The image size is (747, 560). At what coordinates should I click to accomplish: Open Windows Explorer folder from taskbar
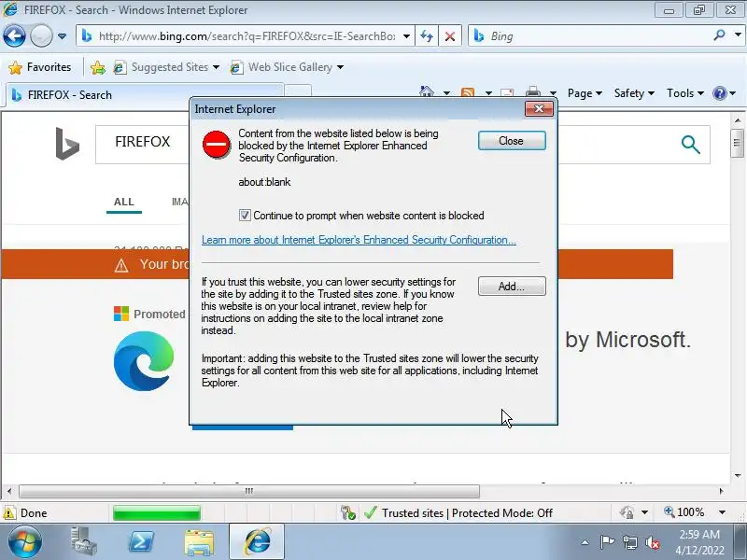point(199,542)
